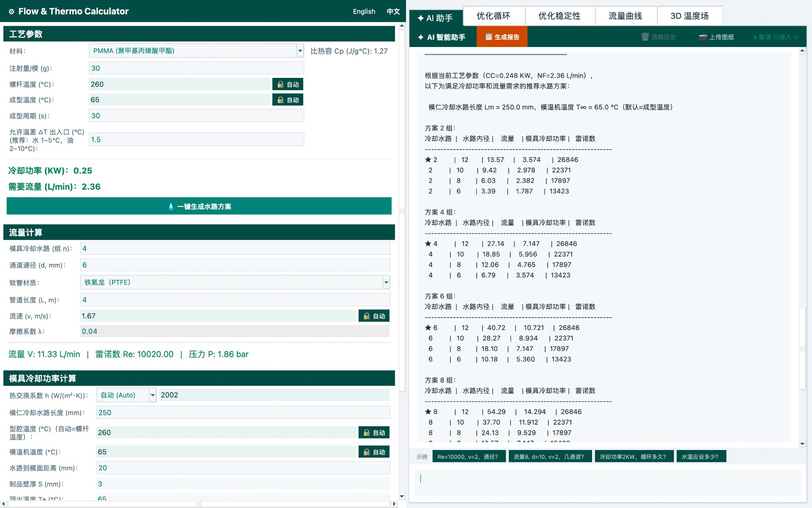Click the AI chat message input box
This screenshot has height=508, width=812.
click(x=608, y=483)
